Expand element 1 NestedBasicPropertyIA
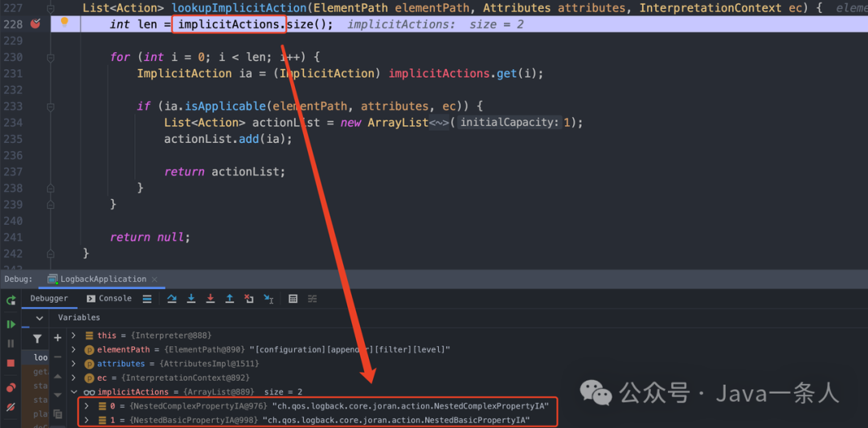This screenshot has width=868, height=428. 86,420
